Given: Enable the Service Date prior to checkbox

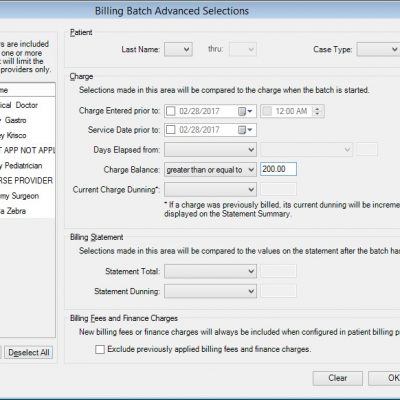Looking at the screenshot, I should coord(171,130).
